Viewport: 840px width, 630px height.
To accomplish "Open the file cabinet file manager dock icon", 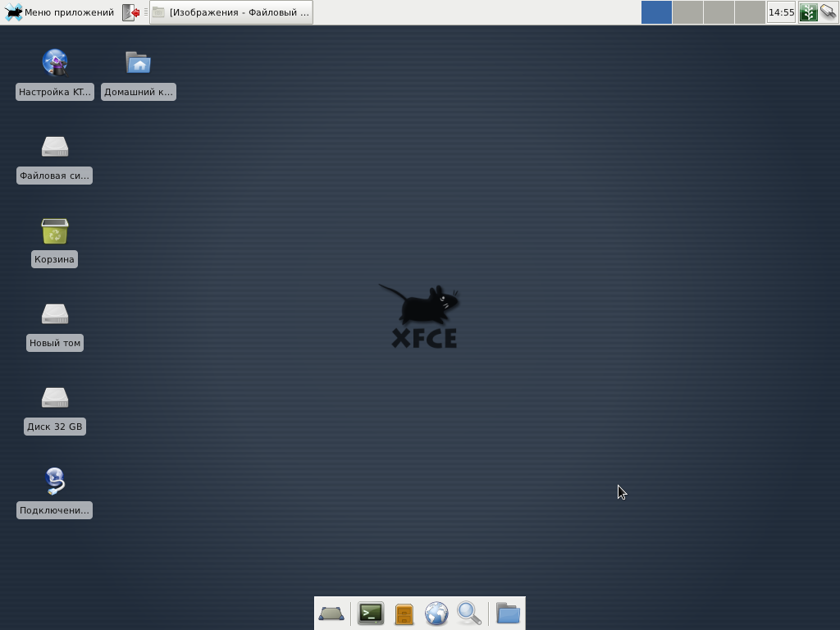I will coord(404,614).
